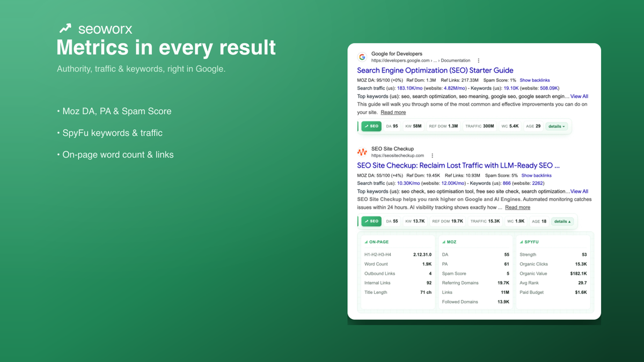Click the 'WC 1.9K' metric chip
The image size is (644, 362).
(x=515, y=221)
